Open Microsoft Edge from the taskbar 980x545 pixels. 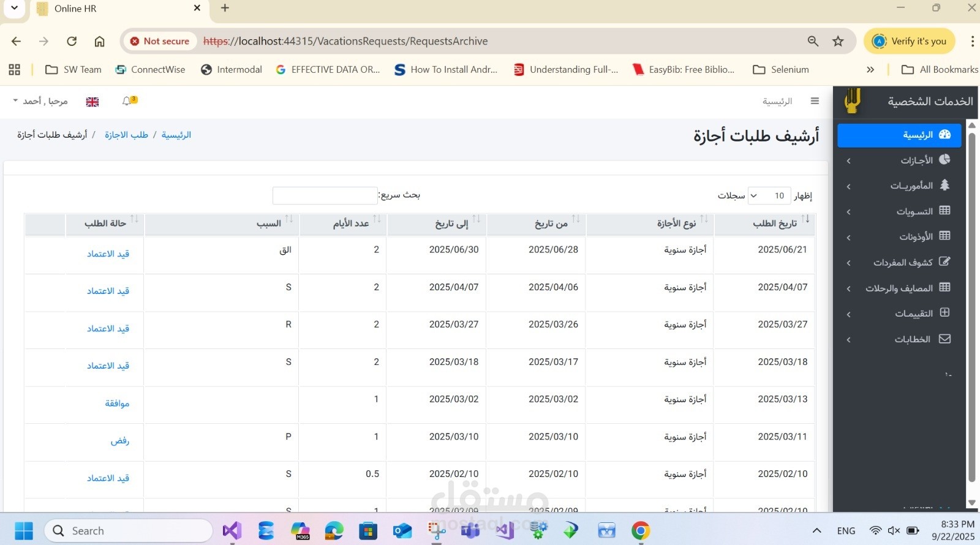pos(334,530)
